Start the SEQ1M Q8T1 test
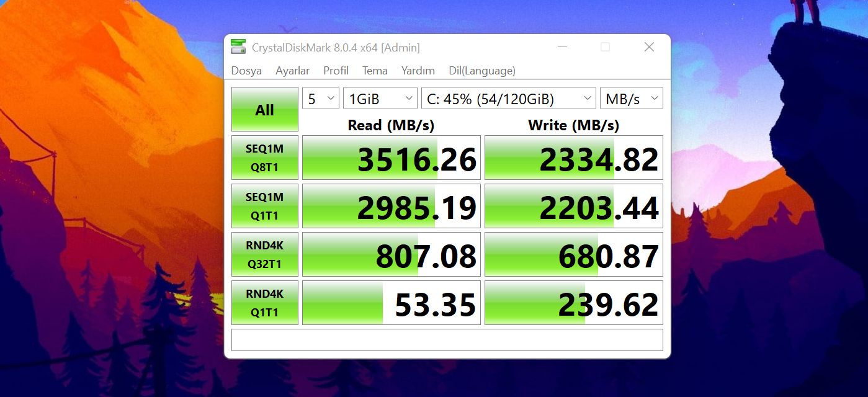This screenshot has height=397, width=868. coord(265,158)
